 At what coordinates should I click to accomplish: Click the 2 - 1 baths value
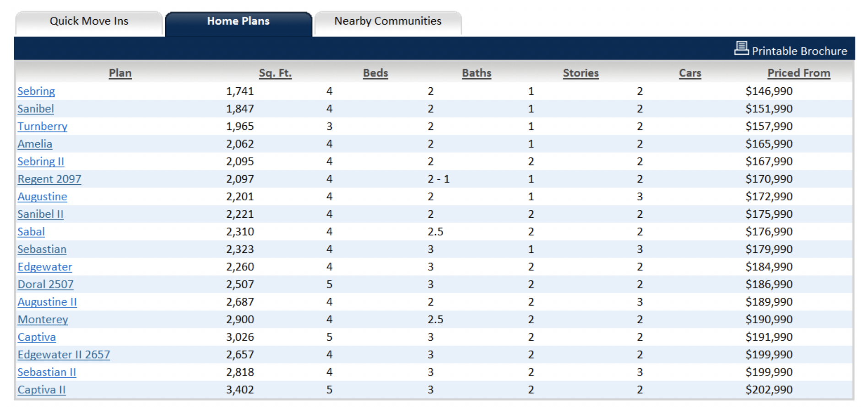pos(439,179)
